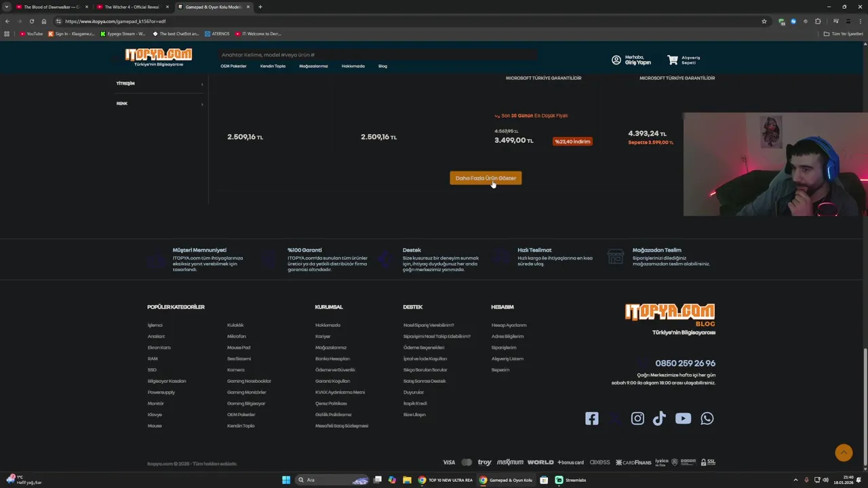The width and height of the screenshot is (868, 488).
Task: Open Kariyer footer link
Action: pos(323,336)
